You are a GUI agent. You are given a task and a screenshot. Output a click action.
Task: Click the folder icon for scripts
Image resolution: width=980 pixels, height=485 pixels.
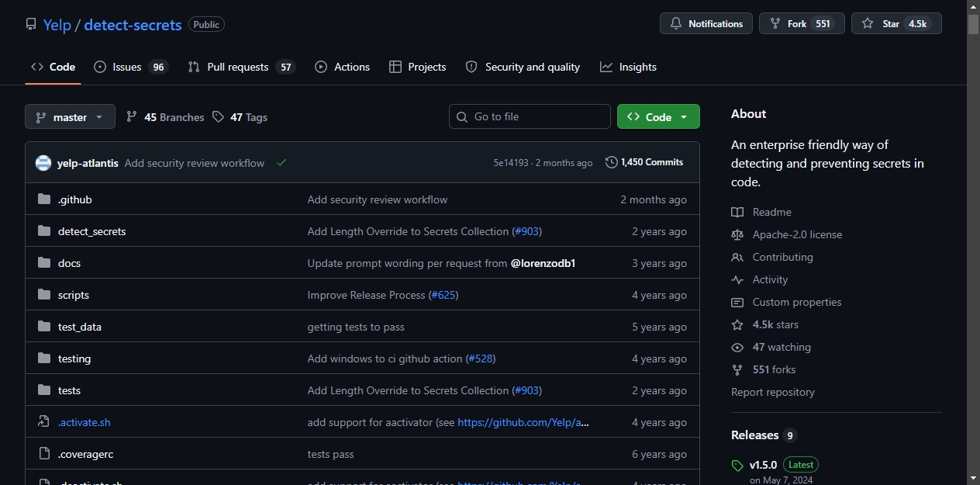tap(44, 295)
